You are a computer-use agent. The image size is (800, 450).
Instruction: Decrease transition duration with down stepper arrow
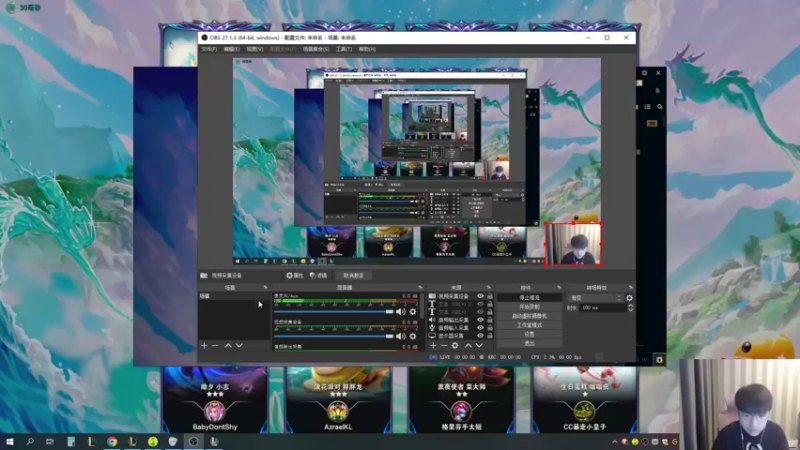pos(631,310)
